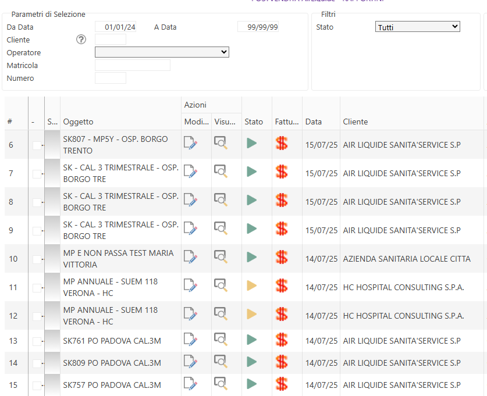Tick the checkbox in row 6
This screenshot has width=487, height=396.
click(x=37, y=145)
